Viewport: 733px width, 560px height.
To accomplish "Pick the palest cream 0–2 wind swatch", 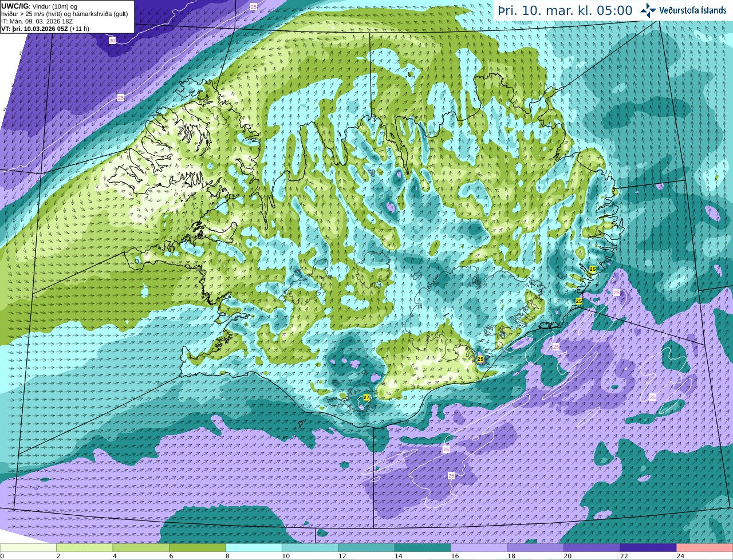I will coord(28,548).
